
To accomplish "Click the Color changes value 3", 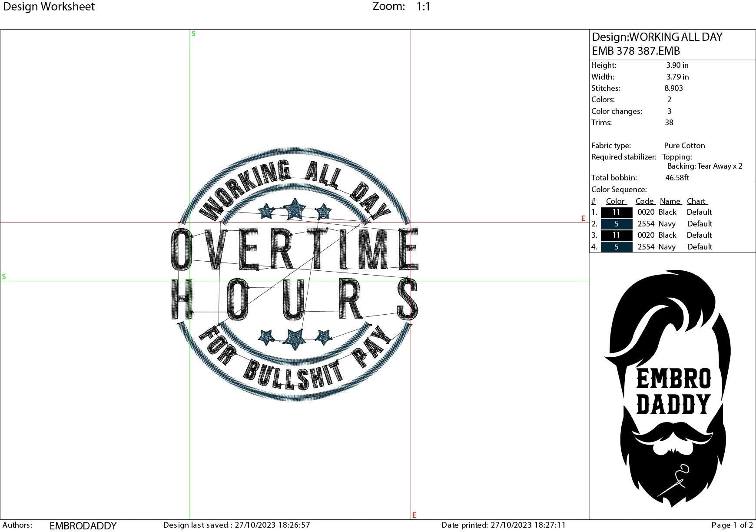I will tap(669, 111).
